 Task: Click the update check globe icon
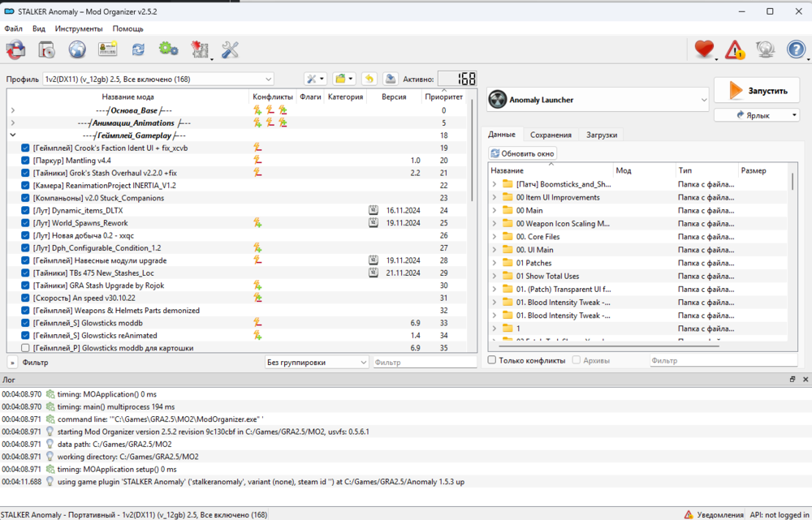[x=765, y=49]
